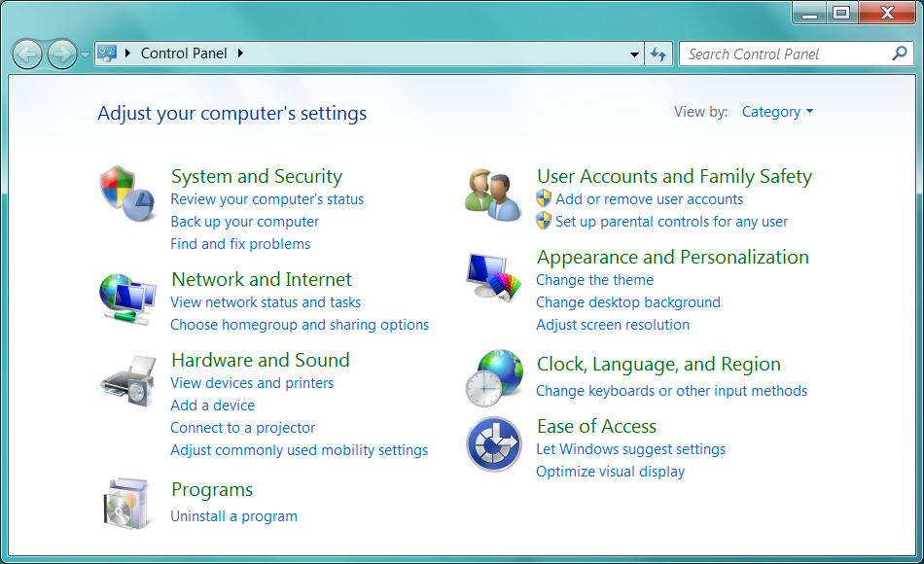Go back with the Back arrow button

pos(27,54)
